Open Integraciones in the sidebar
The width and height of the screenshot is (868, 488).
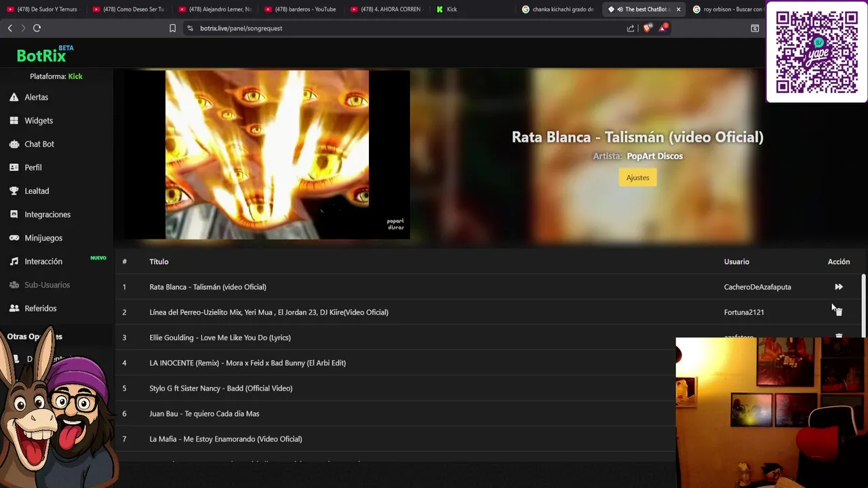(x=47, y=214)
